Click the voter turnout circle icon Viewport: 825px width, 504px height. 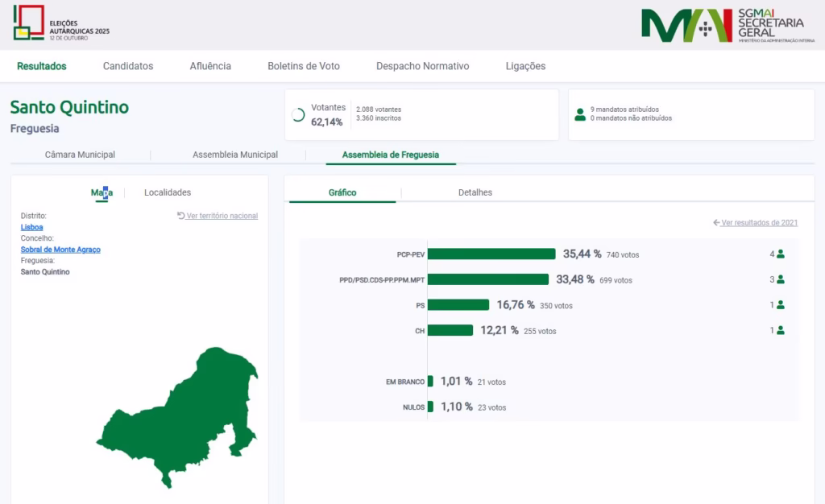pyautogui.click(x=298, y=114)
